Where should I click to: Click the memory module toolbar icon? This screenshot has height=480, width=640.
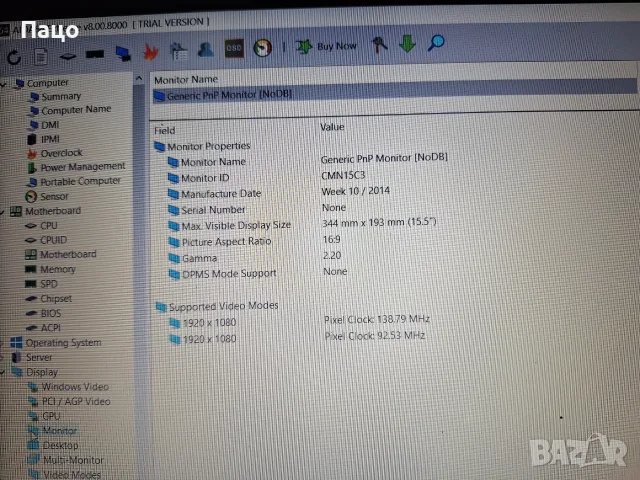[x=95, y=54]
